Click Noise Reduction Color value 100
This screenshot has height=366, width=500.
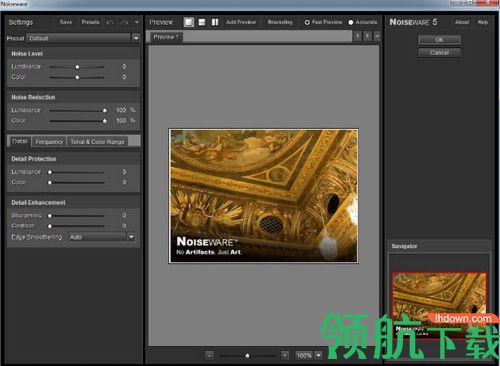[121, 120]
